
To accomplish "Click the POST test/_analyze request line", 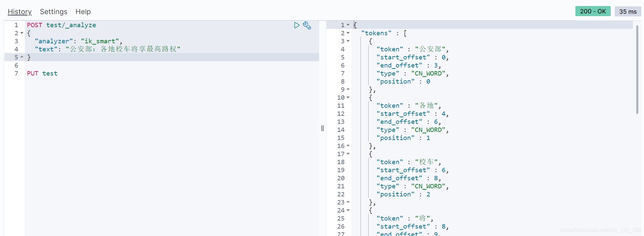I will click(62, 25).
